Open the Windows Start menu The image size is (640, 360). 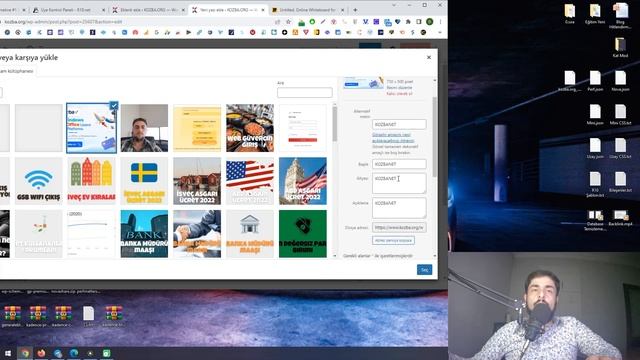point(8,353)
